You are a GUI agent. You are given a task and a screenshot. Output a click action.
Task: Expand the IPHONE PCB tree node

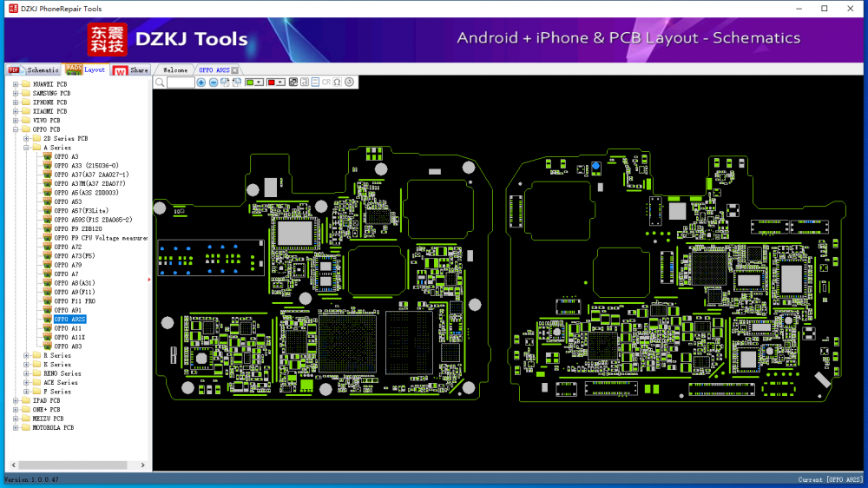tap(16, 102)
